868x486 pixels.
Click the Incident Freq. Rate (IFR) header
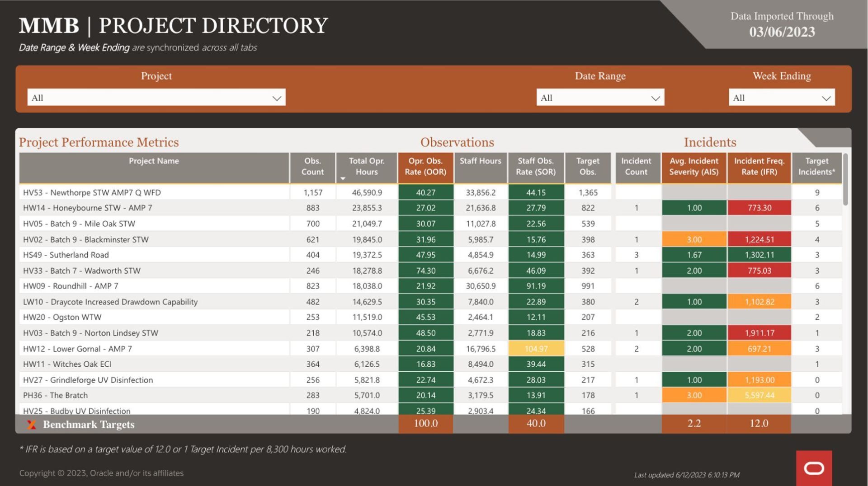tap(759, 168)
